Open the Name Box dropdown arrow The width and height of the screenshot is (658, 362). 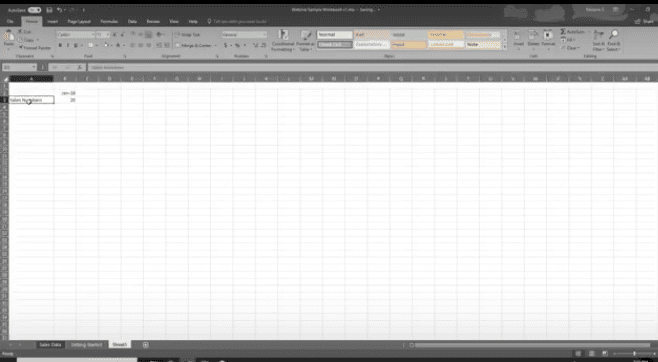point(34,67)
